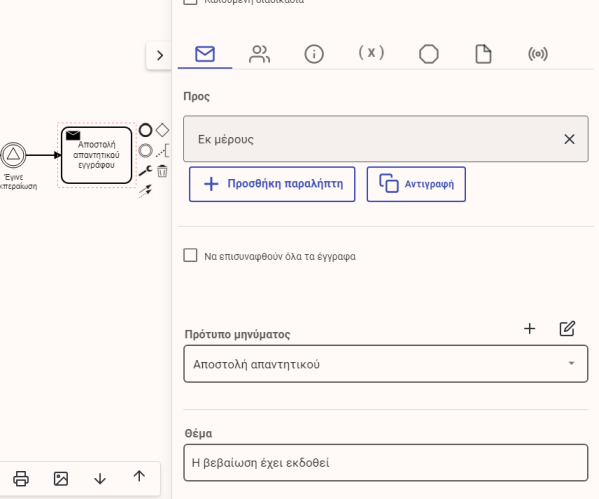Open the users tab icon
This screenshot has height=499, width=599.
click(x=259, y=54)
